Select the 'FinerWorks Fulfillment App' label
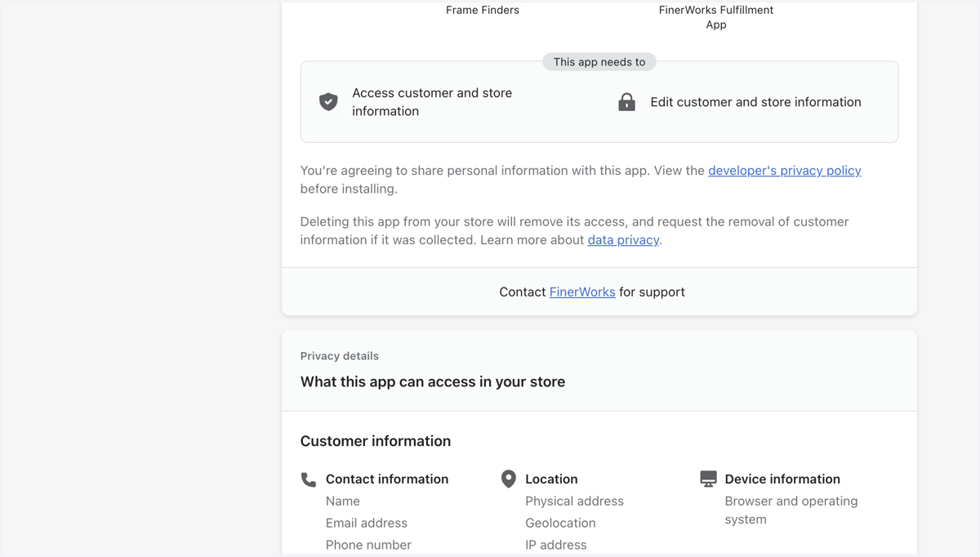Image resolution: width=980 pixels, height=557 pixels. pos(716,17)
